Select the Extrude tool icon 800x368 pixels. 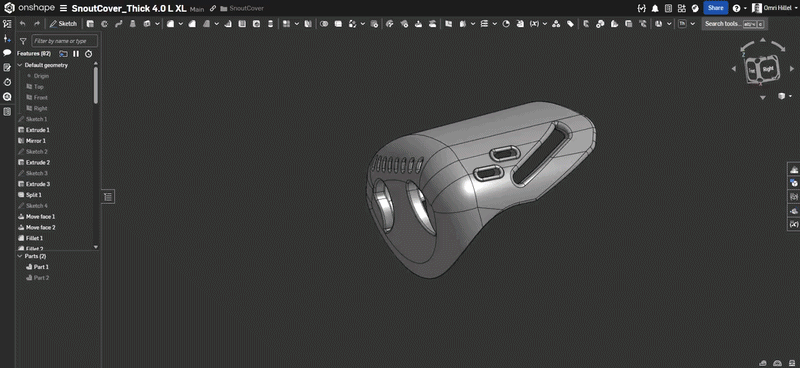pos(90,23)
